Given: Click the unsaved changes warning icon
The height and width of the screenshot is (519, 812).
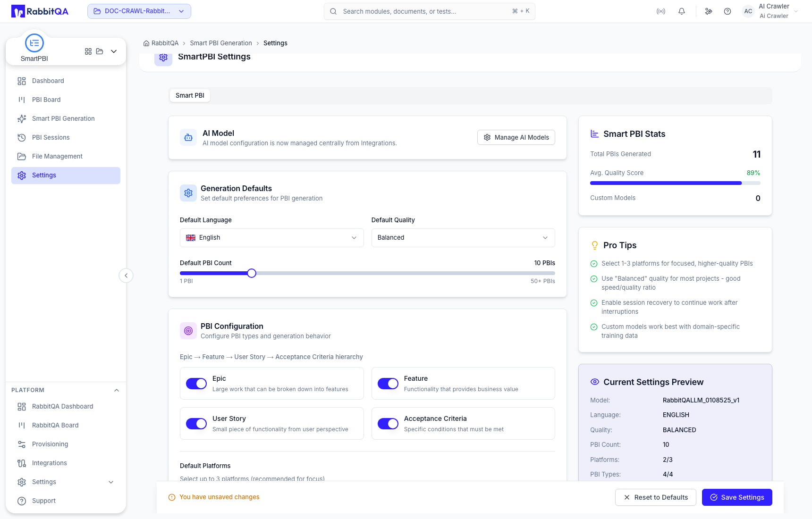Looking at the screenshot, I should pos(172,497).
